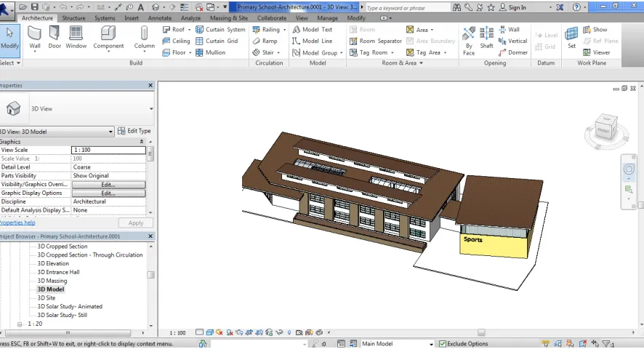Select Curtain Grid tool
Image resolution: width=644 pixels, height=352 pixels.
point(217,41)
